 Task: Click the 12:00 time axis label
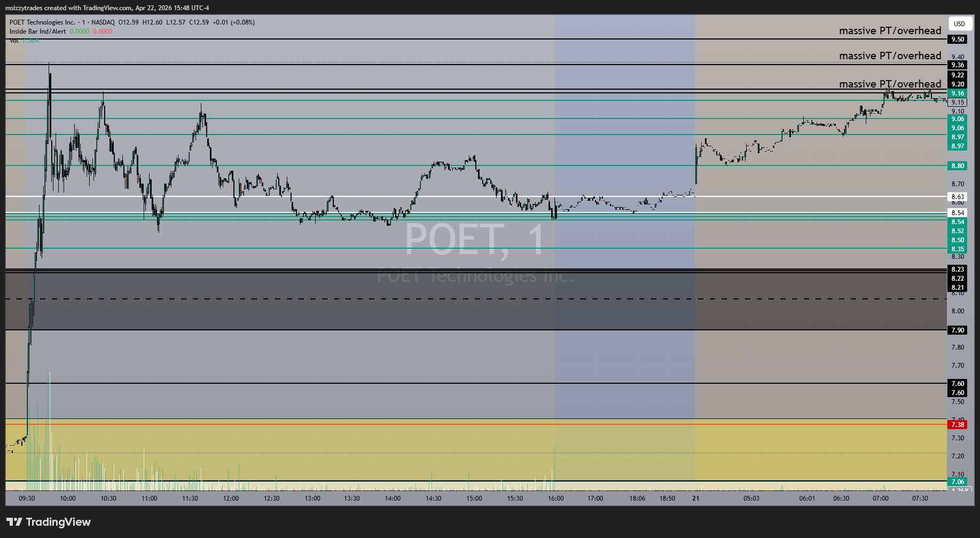tap(231, 499)
